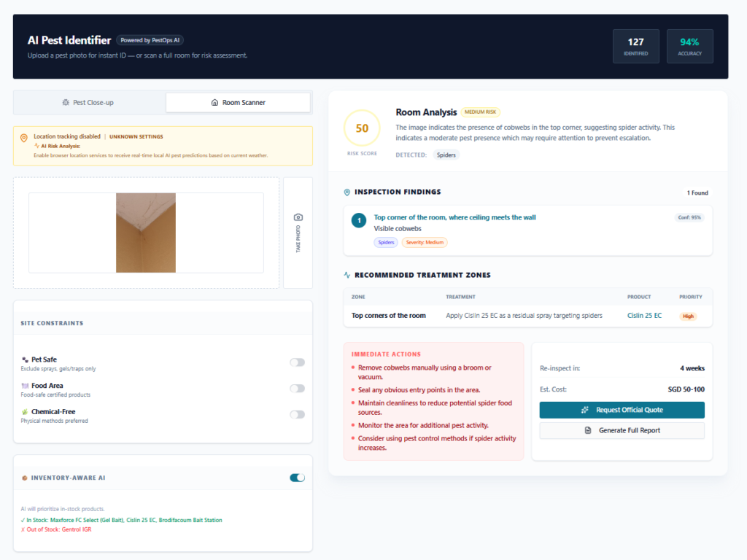Viewport: 747px width, 560px height.
Task: Enable the Pet Safe toggle
Action: (297, 362)
